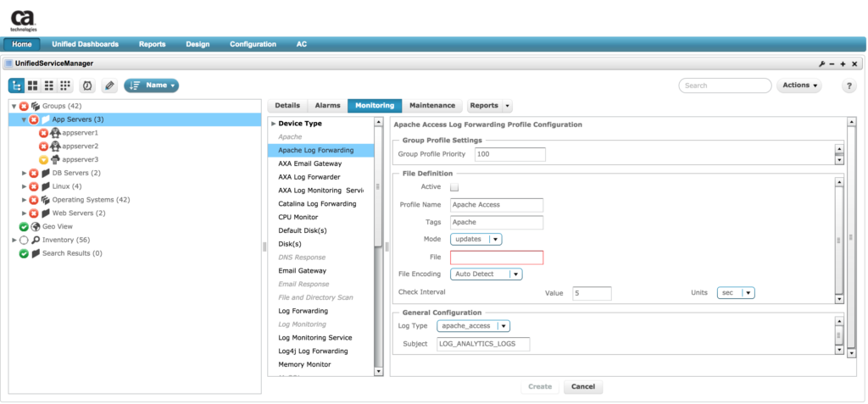Open the File Encoding Auto Detect dropdown
This screenshot has height=404, width=868.
click(486, 274)
